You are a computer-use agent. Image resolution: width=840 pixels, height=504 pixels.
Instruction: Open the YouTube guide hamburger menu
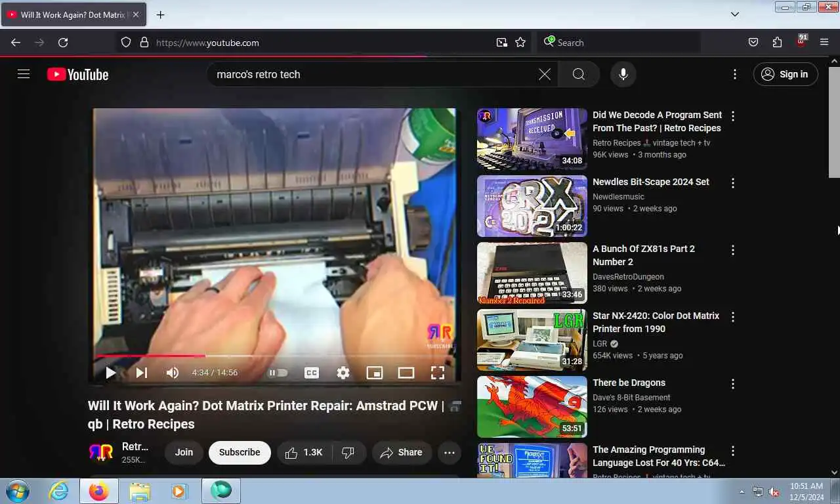[x=24, y=74]
